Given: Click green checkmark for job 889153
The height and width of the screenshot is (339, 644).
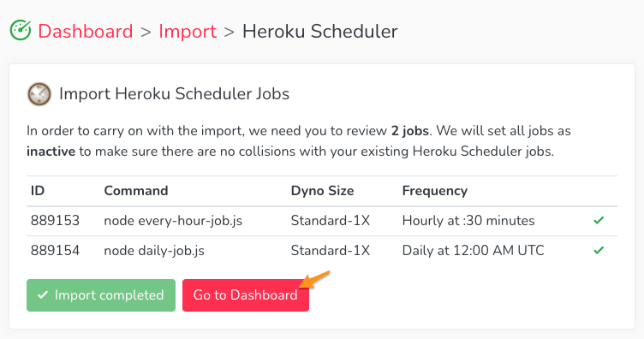Looking at the screenshot, I should click(599, 220).
